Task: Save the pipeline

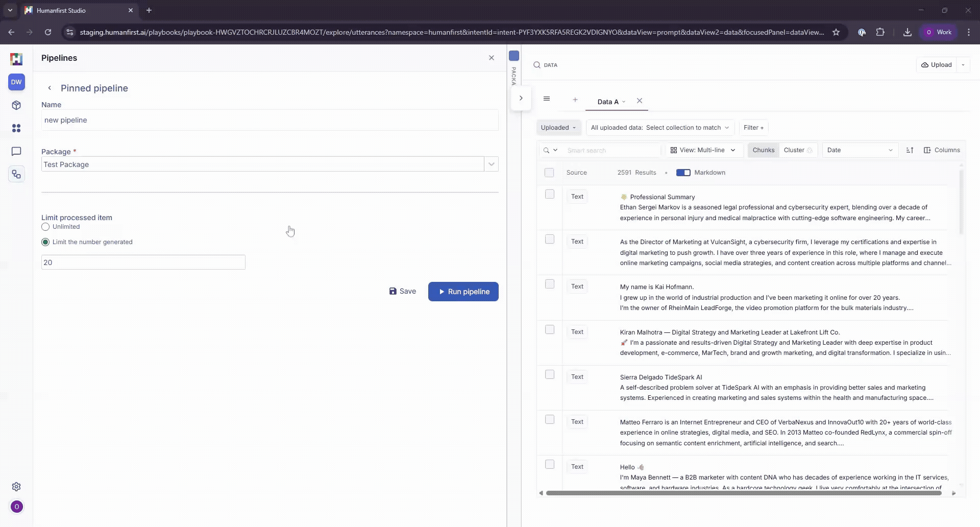Action: coord(402,291)
